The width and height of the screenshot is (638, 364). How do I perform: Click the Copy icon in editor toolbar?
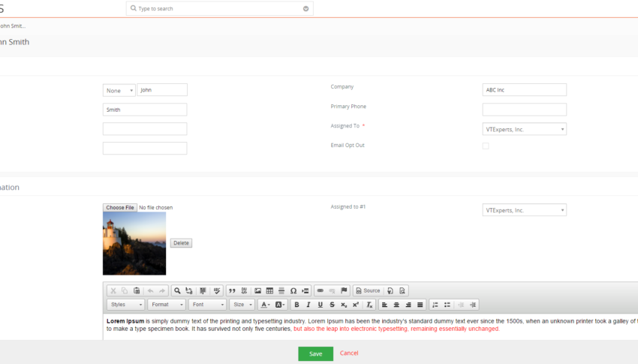pos(125,290)
